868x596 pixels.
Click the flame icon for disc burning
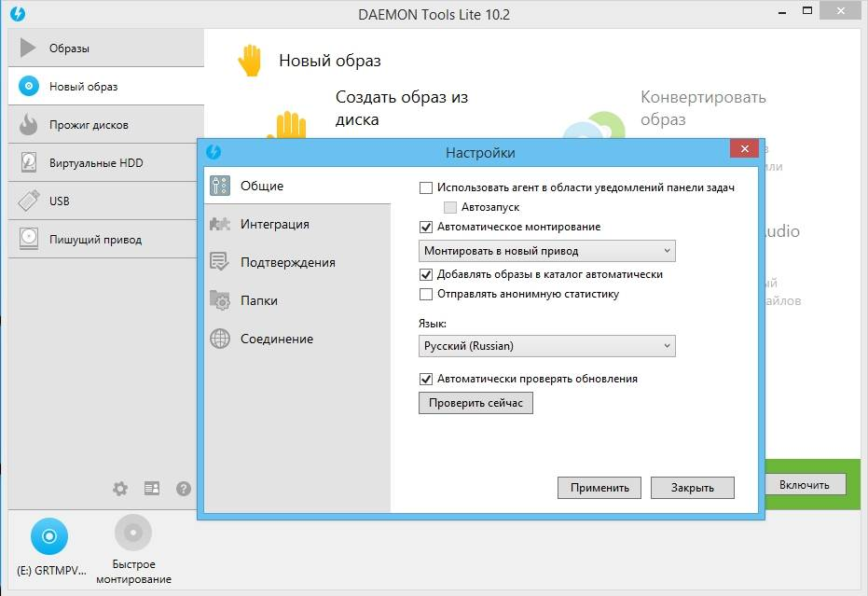pyautogui.click(x=28, y=124)
